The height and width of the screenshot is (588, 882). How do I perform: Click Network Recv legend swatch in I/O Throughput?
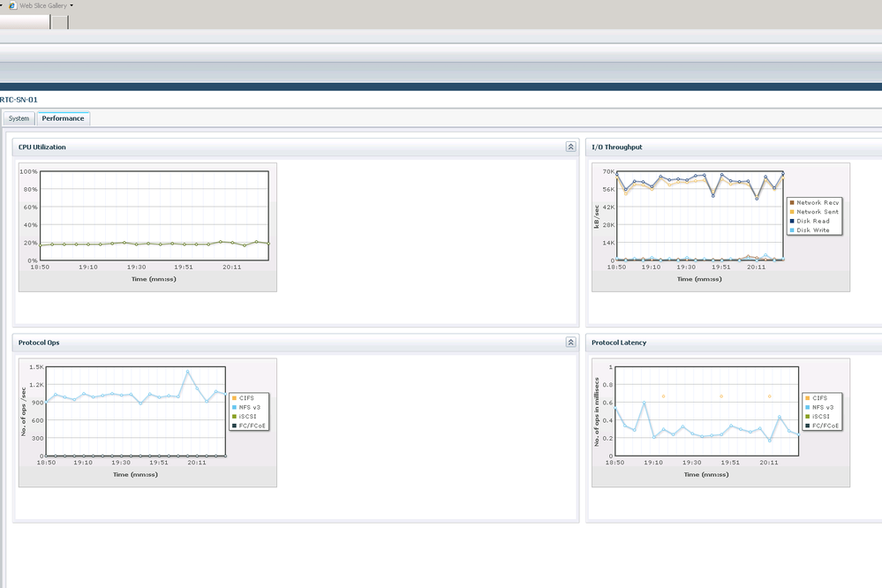[791, 202]
